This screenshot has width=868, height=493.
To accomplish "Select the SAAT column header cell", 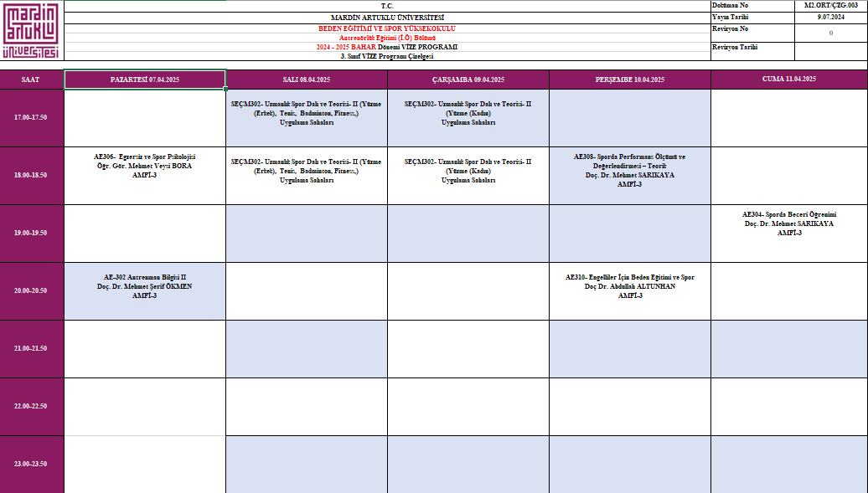I will tap(32, 80).
